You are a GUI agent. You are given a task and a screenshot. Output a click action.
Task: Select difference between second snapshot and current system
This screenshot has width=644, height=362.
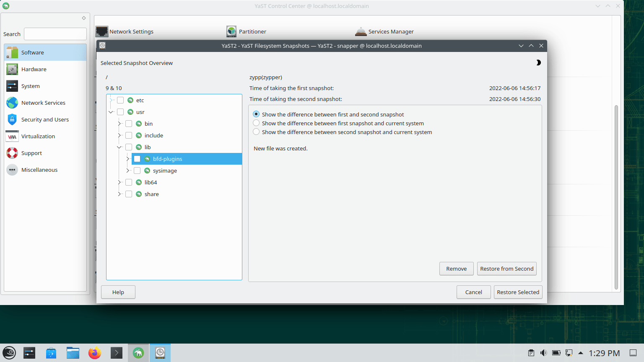(x=256, y=132)
